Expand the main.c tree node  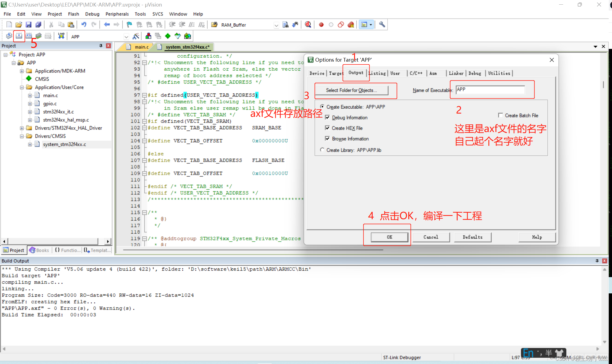(30, 95)
